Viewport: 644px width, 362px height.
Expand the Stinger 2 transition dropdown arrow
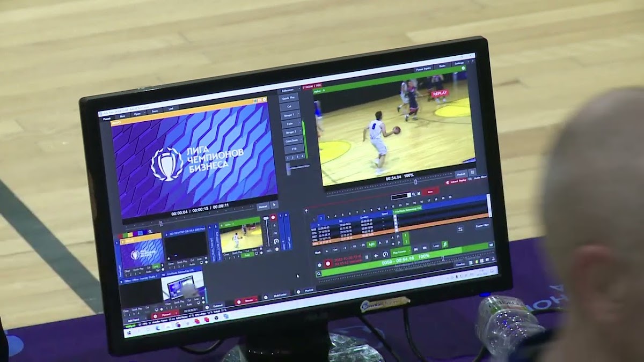299,131
